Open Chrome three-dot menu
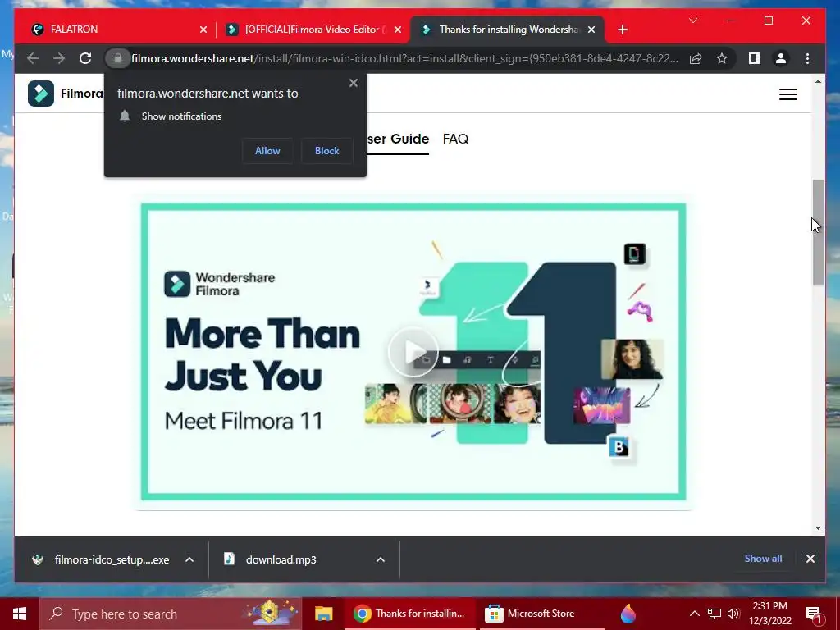 (807, 58)
